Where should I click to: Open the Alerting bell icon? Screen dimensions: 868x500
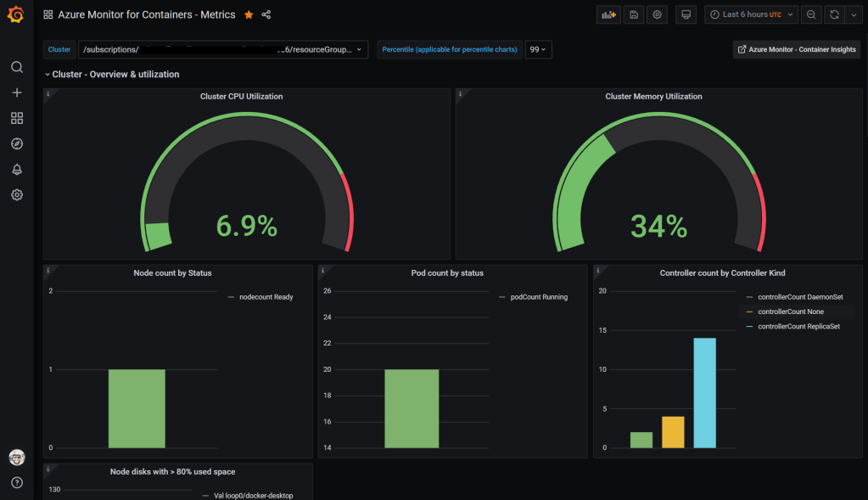17,169
